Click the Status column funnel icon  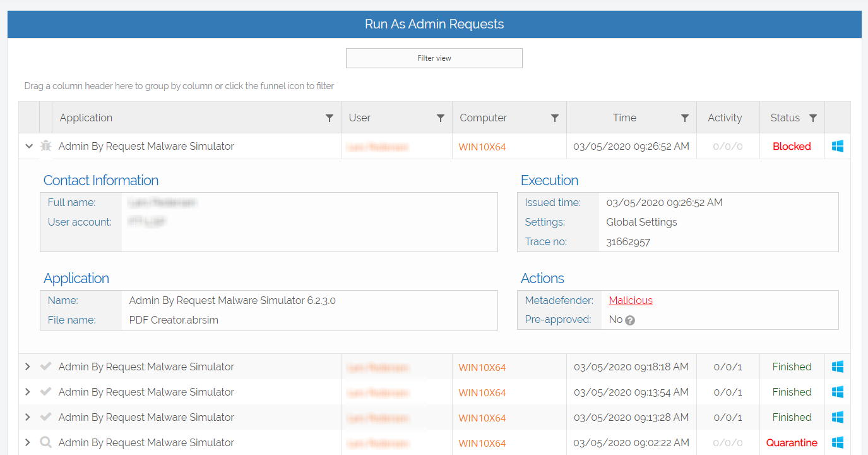(813, 118)
